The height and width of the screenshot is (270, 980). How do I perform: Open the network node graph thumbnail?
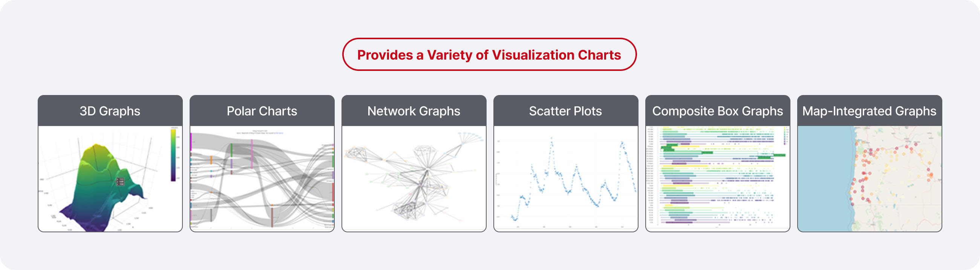[x=413, y=179]
